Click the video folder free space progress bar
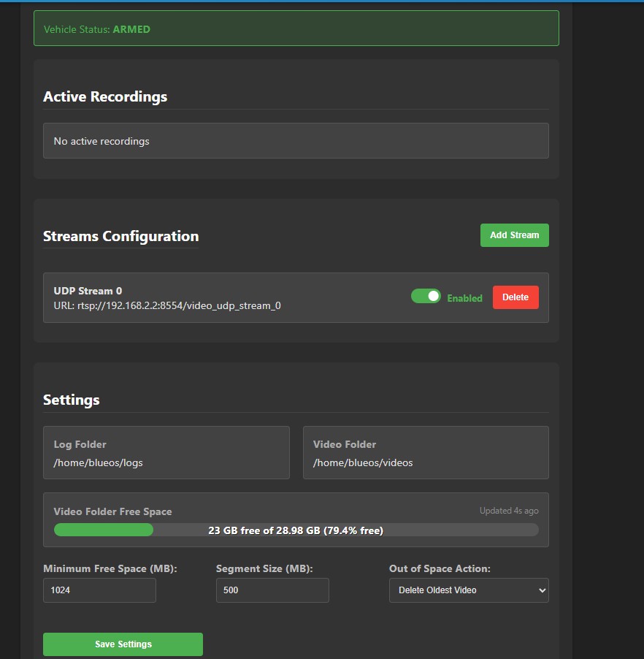Screen dimensions: 644x659 tap(296, 530)
